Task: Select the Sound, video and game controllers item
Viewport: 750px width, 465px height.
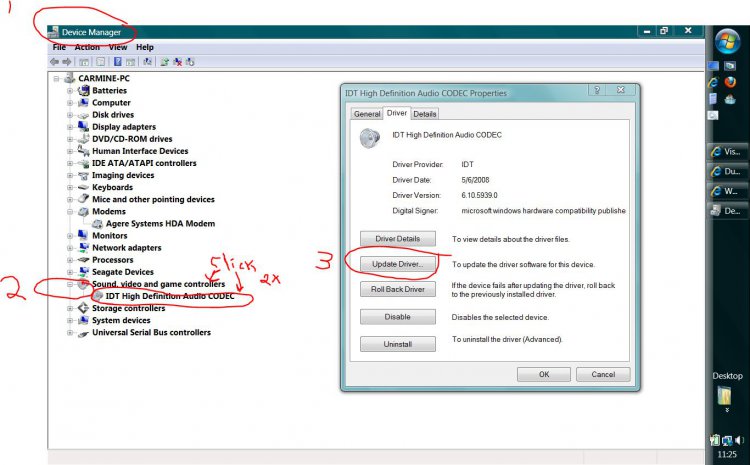Action: click(x=158, y=284)
